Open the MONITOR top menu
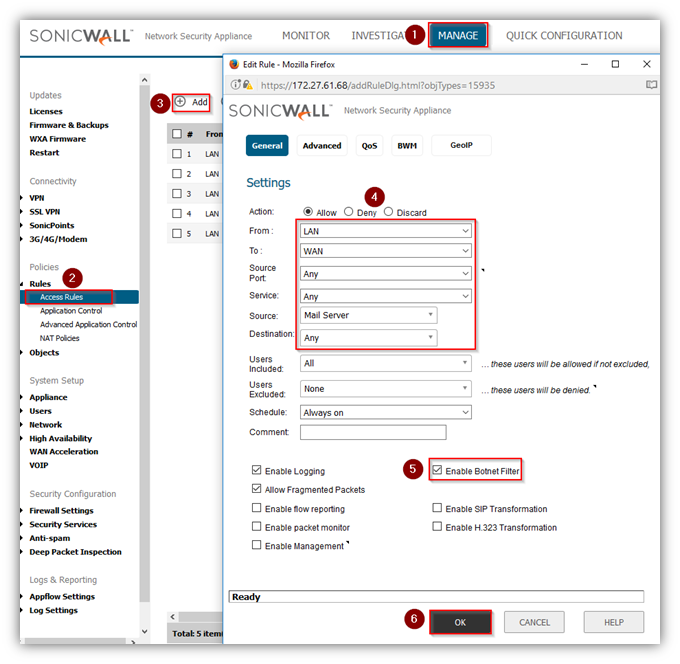 point(306,36)
